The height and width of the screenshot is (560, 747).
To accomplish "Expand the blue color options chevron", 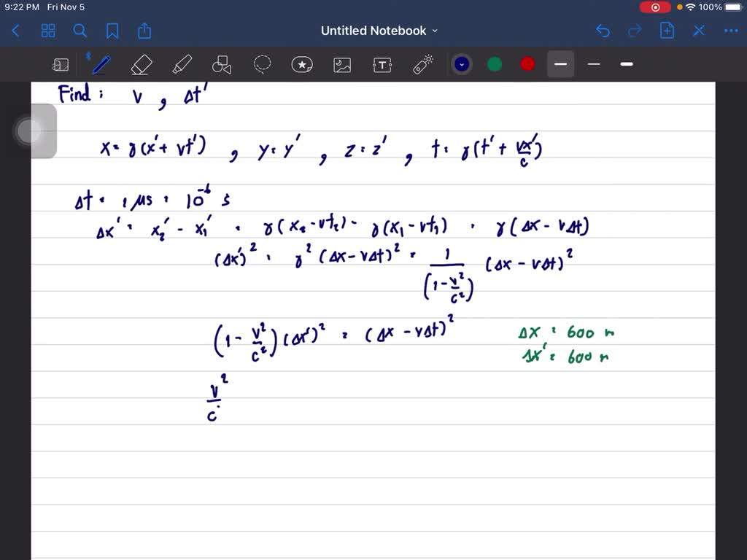I will pos(461,64).
